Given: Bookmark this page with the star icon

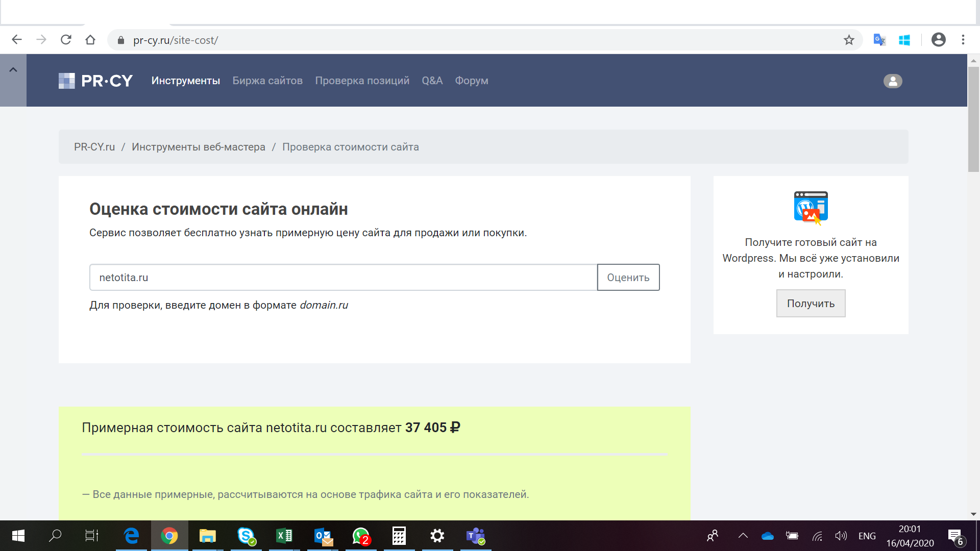Looking at the screenshot, I should [x=849, y=40].
